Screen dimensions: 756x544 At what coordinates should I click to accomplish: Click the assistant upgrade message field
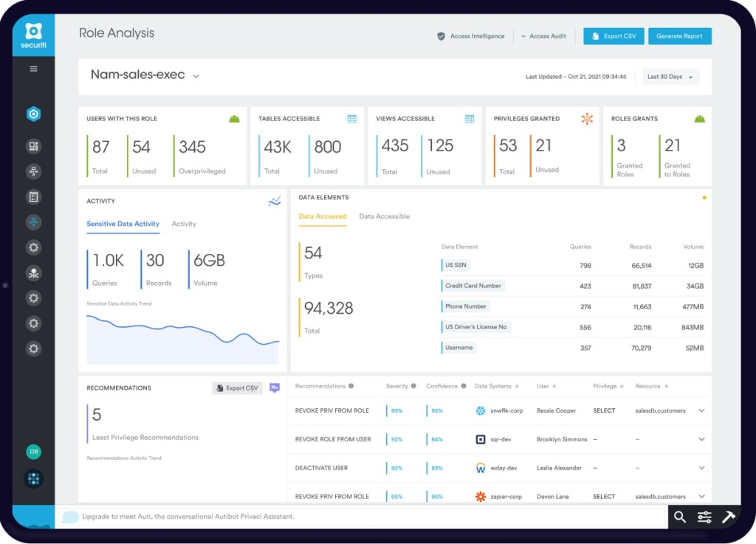[362, 517]
